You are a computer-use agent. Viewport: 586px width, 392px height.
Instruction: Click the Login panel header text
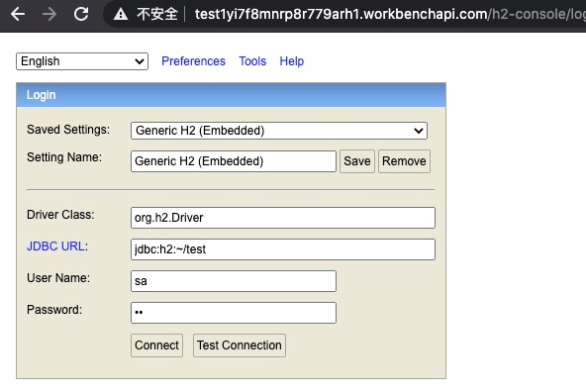point(42,95)
